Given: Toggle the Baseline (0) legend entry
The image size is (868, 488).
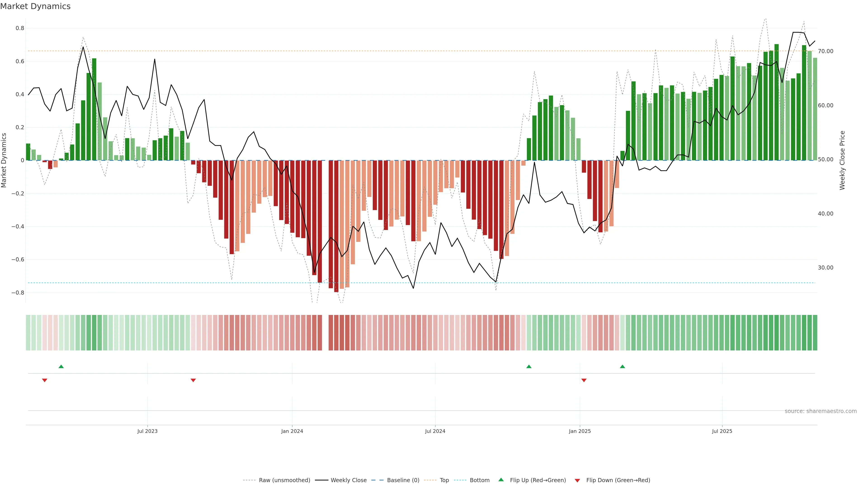Looking at the screenshot, I should (x=403, y=480).
